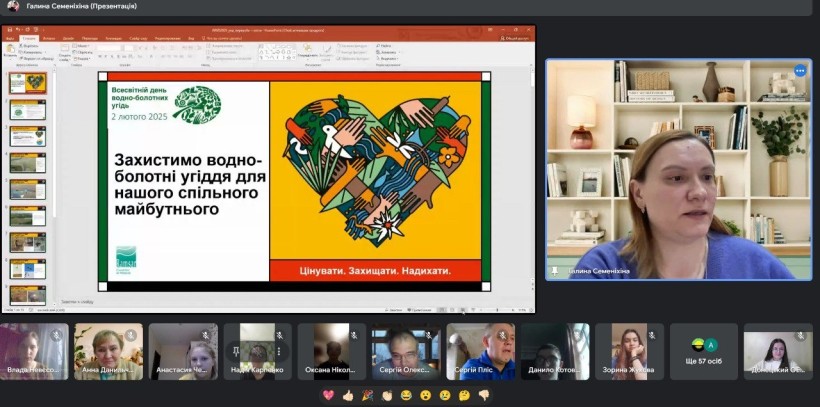Start Slide Show from status bar icon
Image resolution: width=820 pixels, height=407 pixels.
pyautogui.click(x=473, y=310)
